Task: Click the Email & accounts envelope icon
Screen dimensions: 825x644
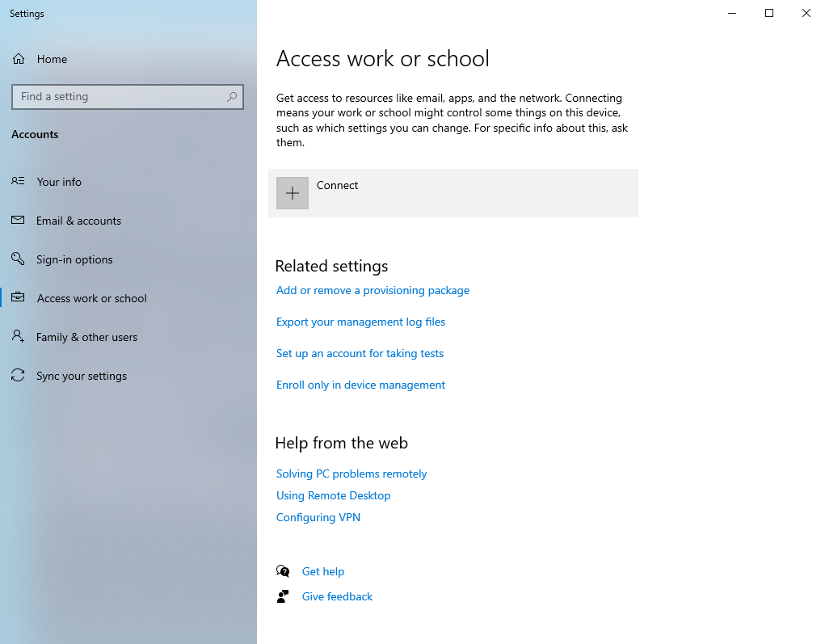Action: (x=18, y=220)
